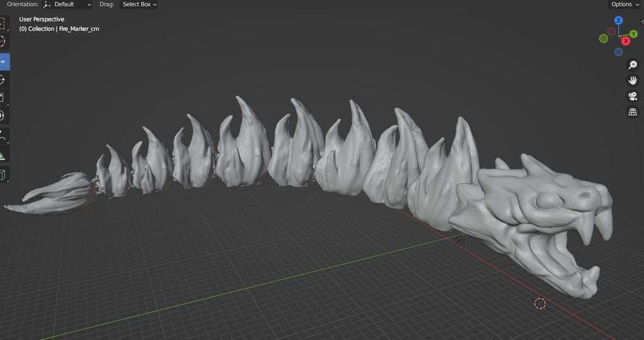Select the Transform tool
This screenshot has height=340, width=644.
pos(3,116)
